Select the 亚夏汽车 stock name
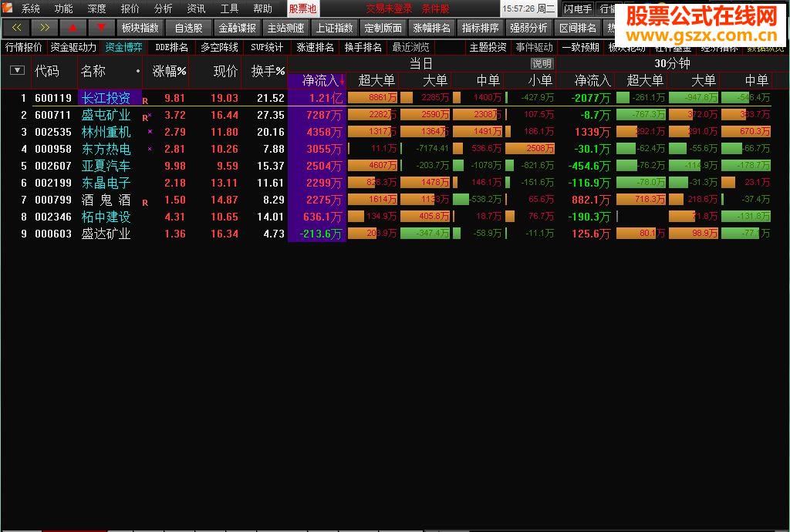The image size is (790, 532). click(x=106, y=166)
